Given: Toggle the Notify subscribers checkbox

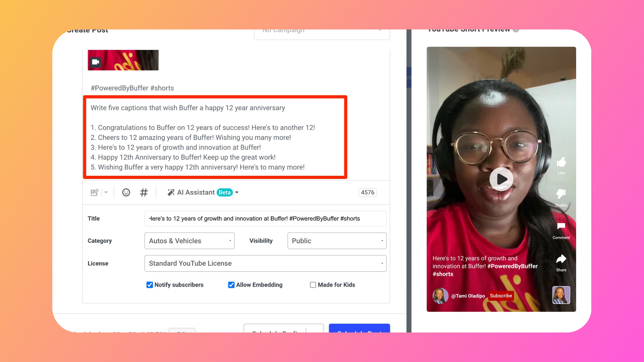Looking at the screenshot, I should coord(150,284).
